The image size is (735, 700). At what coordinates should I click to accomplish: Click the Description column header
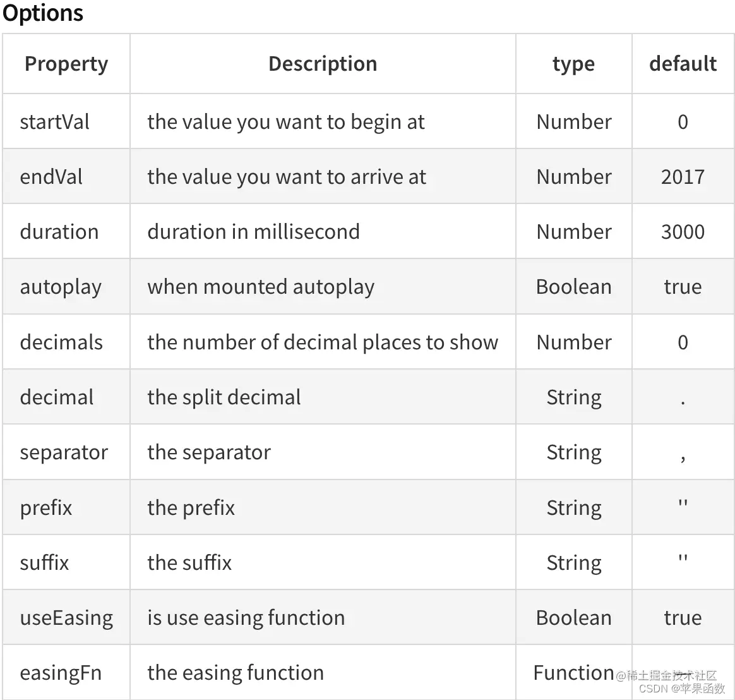click(323, 64)
